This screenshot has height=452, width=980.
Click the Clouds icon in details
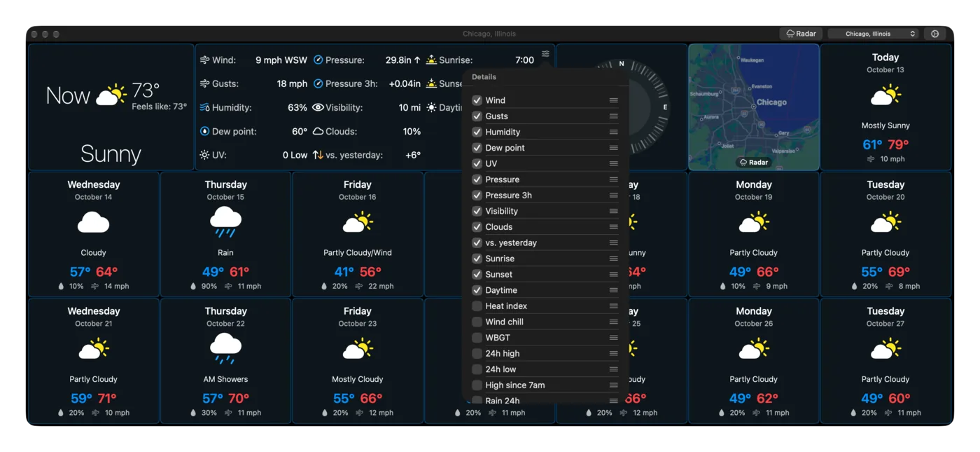[318, 131]
